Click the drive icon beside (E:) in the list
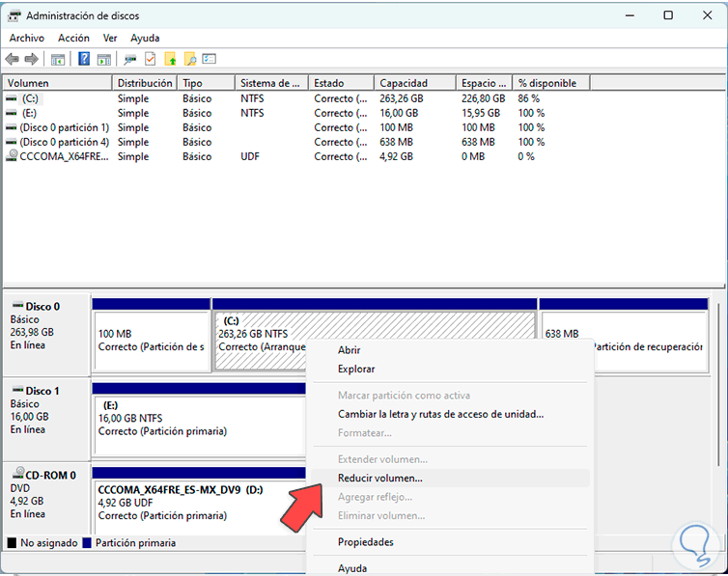 tap(12, 113)
